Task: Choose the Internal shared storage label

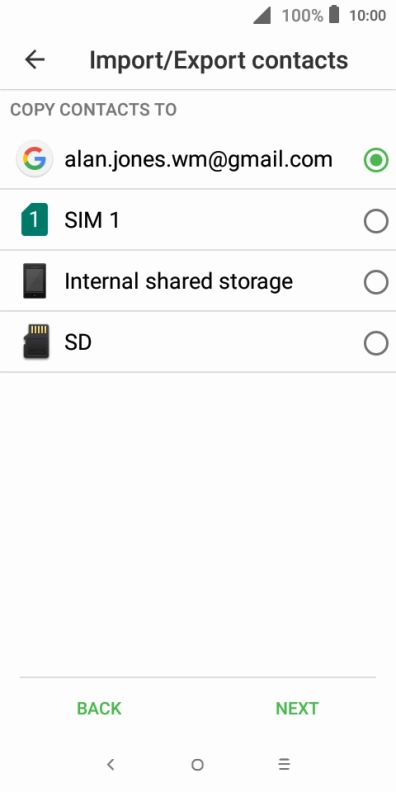Action: click(179, 281)
